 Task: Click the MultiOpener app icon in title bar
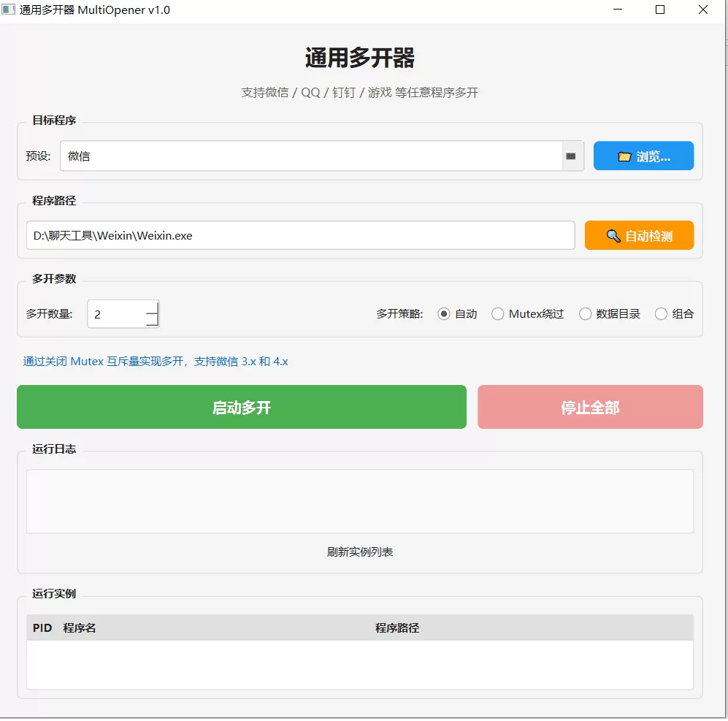(x=8, y=9)
